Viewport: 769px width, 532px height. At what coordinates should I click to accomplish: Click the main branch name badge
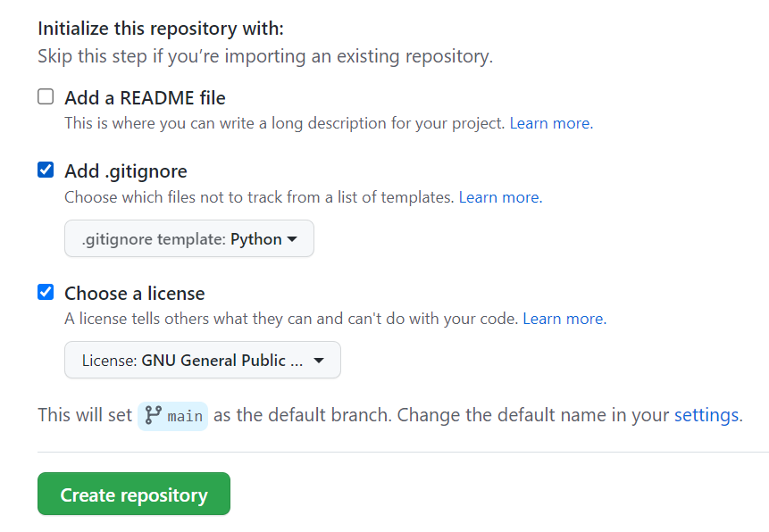(x=185, y=416)
